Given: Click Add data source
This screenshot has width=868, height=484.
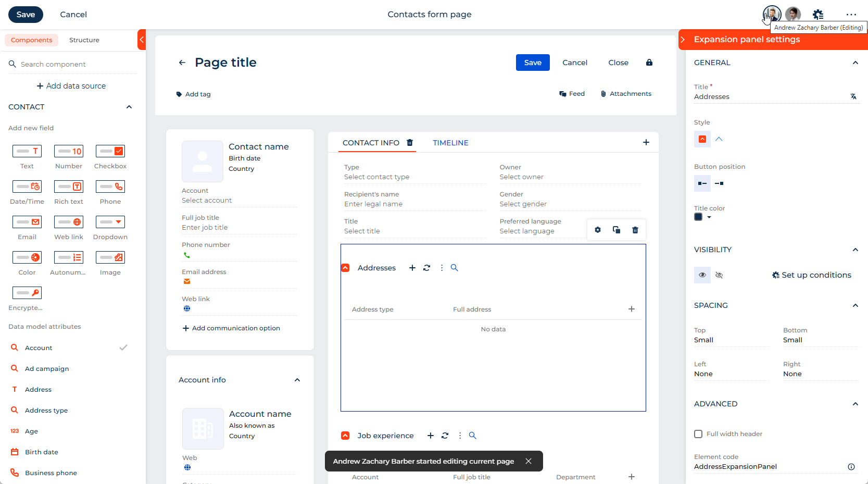Looking at the screenshot, I should coord(71,86).
